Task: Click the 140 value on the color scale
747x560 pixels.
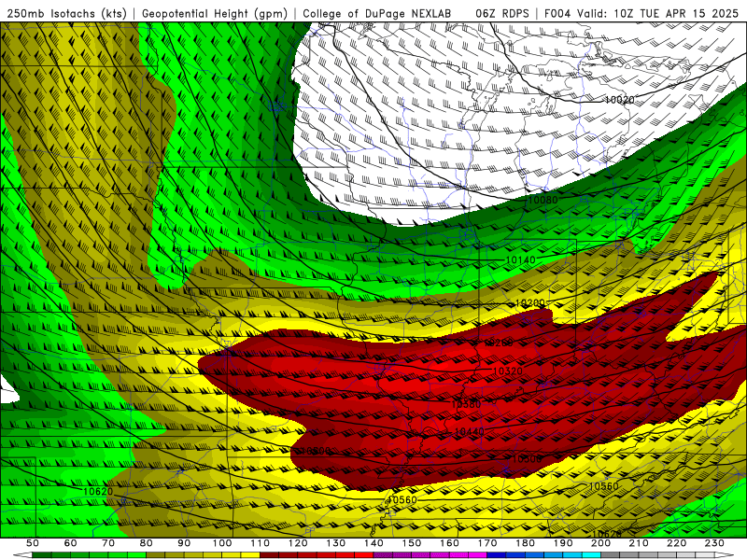Action: click(x=373, y=543)
